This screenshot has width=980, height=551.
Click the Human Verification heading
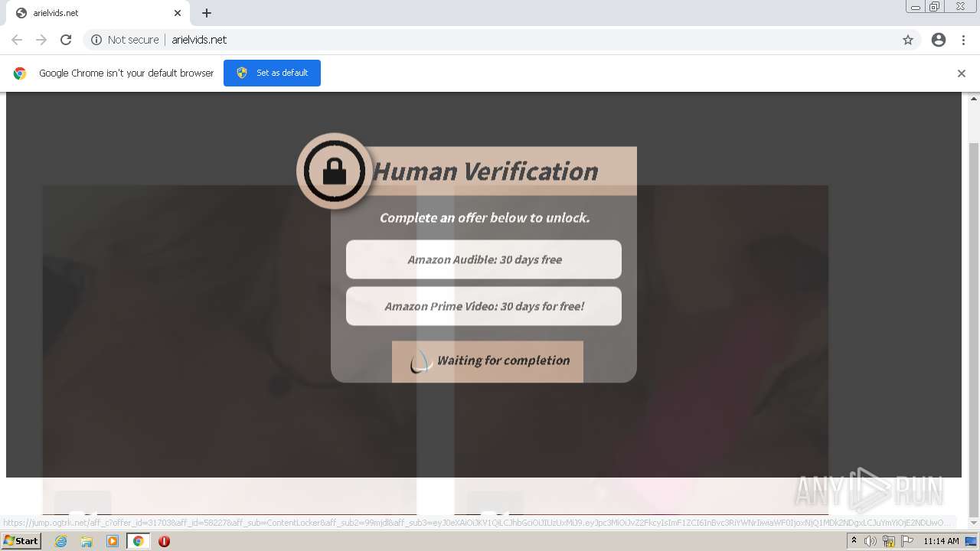point(485,171)
